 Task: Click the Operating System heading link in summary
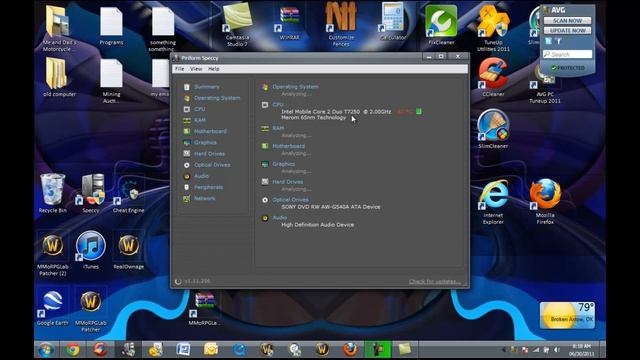(295, 87)
